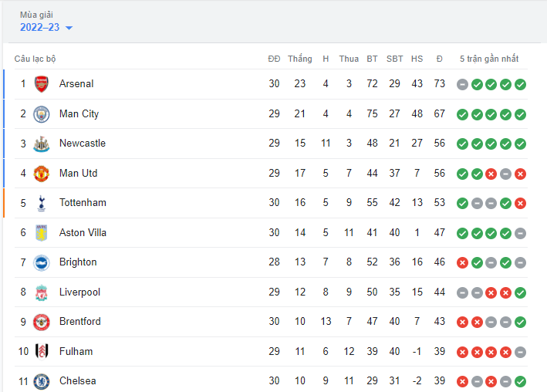Click Man Utd's last recent-match loss icon
Screen dimensions: 547x392
521,174
